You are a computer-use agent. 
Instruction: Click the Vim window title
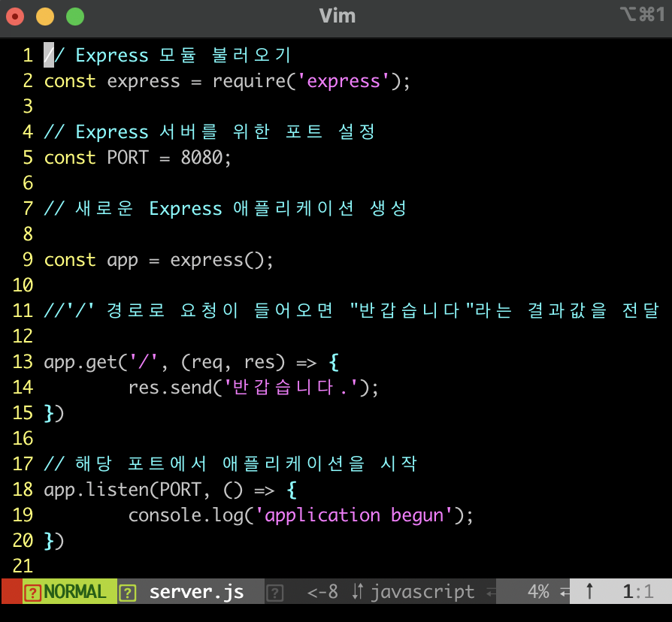pyautogui.click(x=337, y=16)
